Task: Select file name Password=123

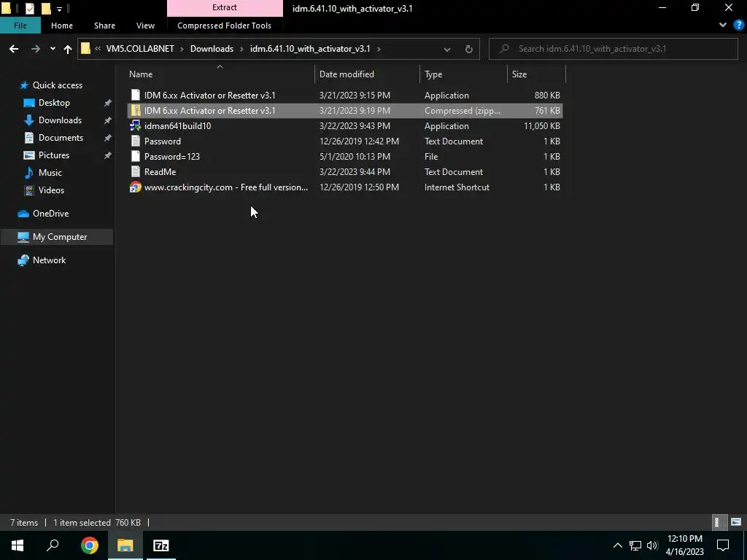Action: (x=172, y=156)
